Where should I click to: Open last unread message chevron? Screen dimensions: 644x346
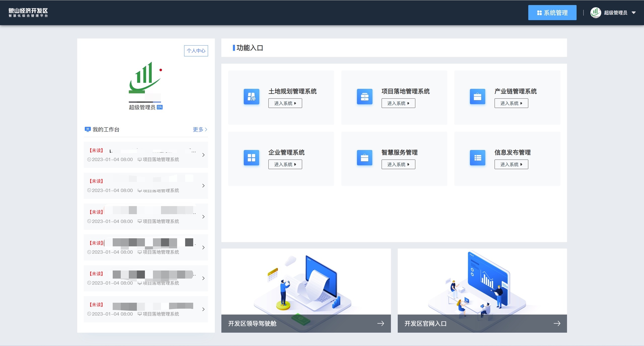203,309
